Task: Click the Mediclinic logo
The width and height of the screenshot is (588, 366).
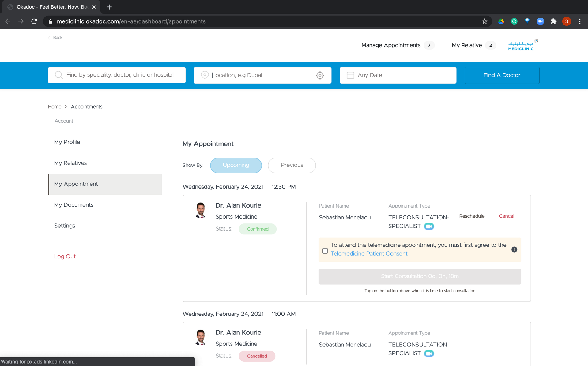Action: tap(521, 45)
